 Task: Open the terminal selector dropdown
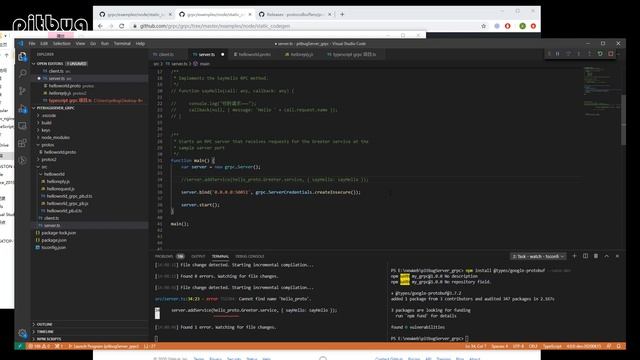coord(538,256)
